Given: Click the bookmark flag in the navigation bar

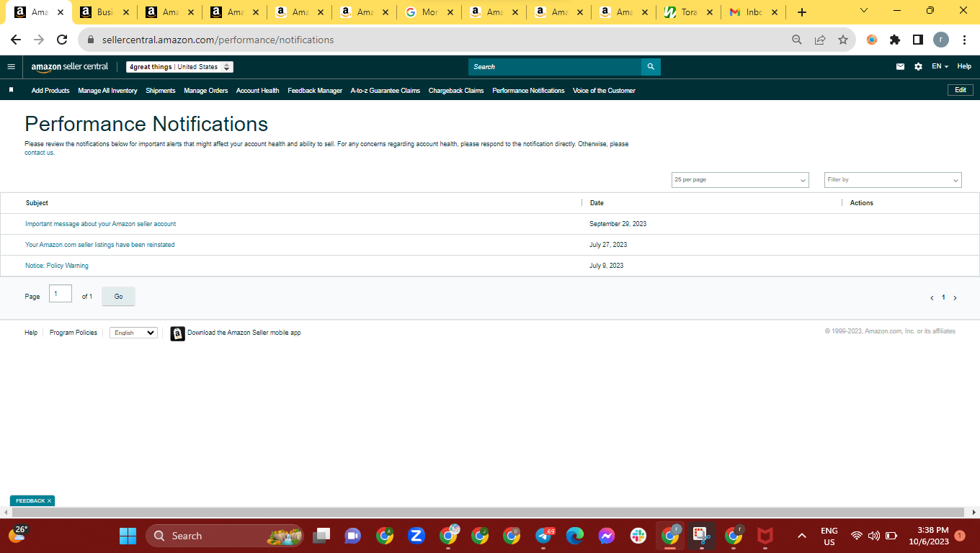Looking at the screenshot, I should click(11, 90).
